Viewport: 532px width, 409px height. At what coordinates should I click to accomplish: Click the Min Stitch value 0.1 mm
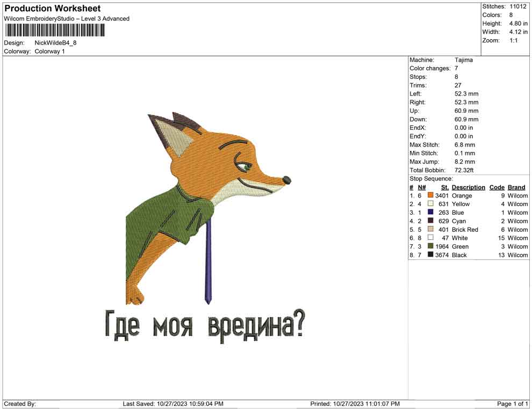[x=464, y=153]
